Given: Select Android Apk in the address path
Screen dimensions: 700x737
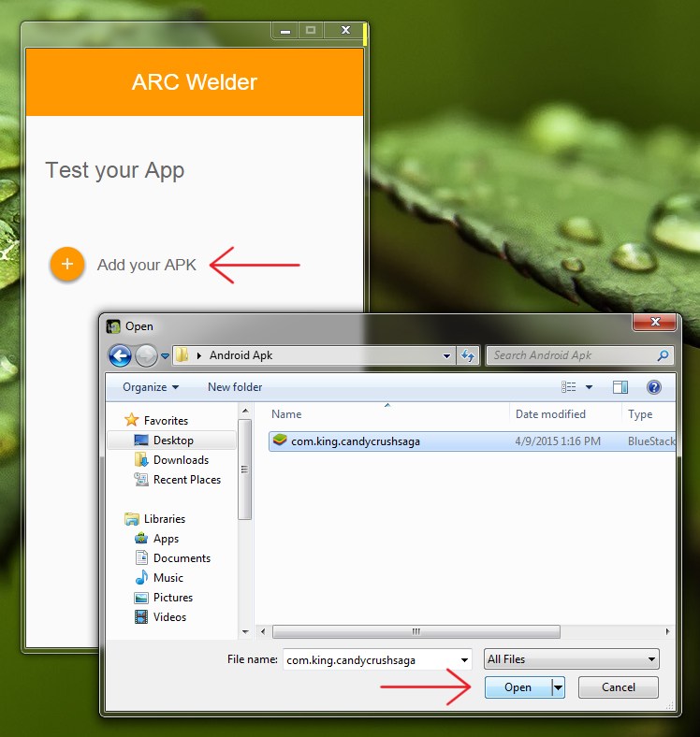Looking at the screenshot, I should [241, 354].
